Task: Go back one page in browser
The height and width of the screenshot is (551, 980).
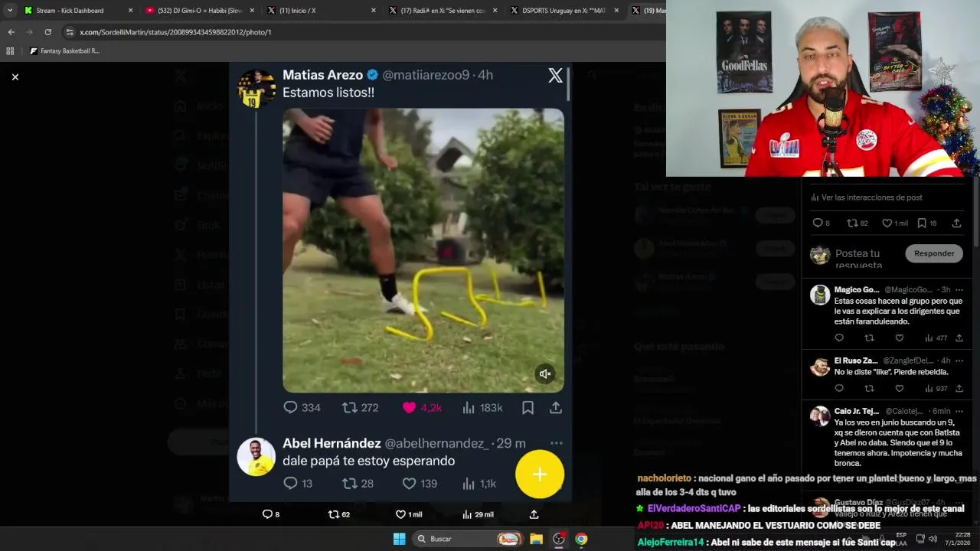Action: point(11,32)
